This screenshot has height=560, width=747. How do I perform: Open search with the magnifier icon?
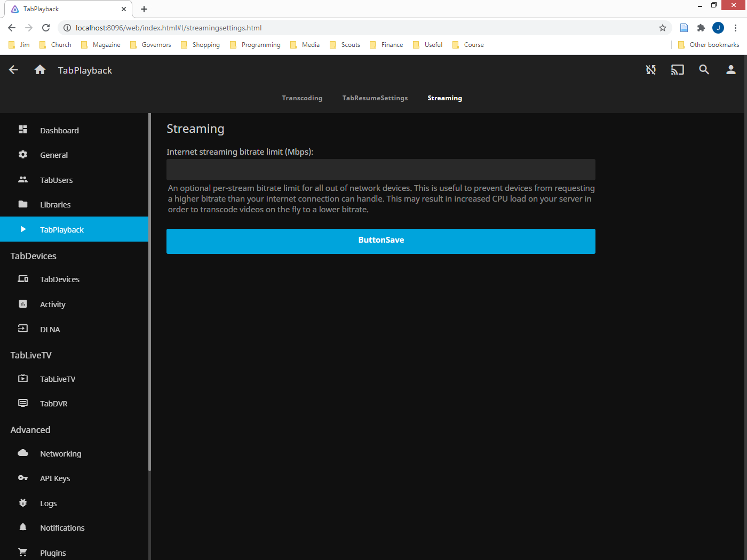point(704,69)
